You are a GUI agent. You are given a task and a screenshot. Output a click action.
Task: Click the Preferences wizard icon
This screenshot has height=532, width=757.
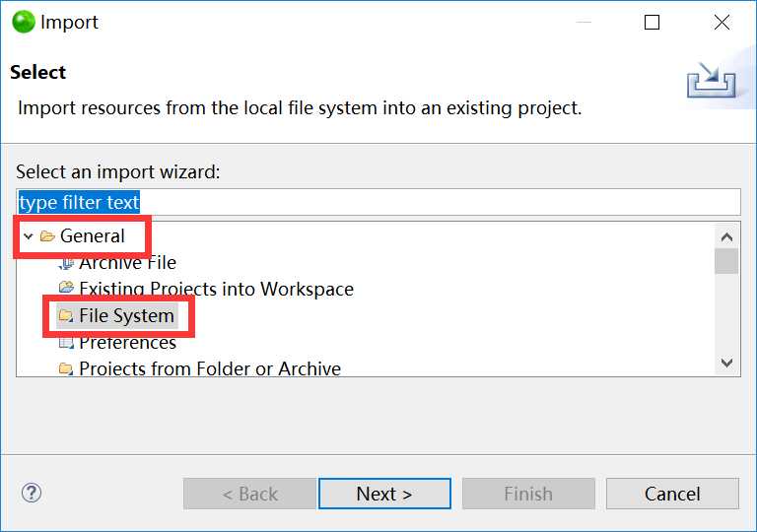(66, 343)
